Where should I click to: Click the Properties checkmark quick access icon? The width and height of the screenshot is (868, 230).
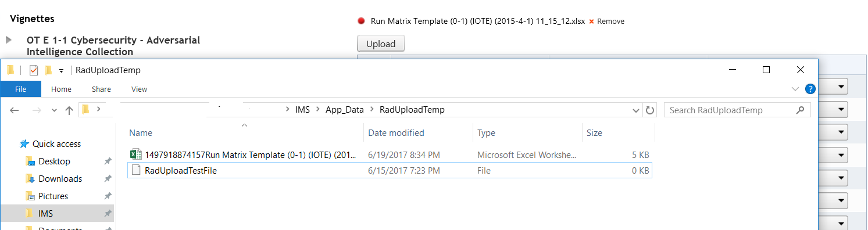33,70
